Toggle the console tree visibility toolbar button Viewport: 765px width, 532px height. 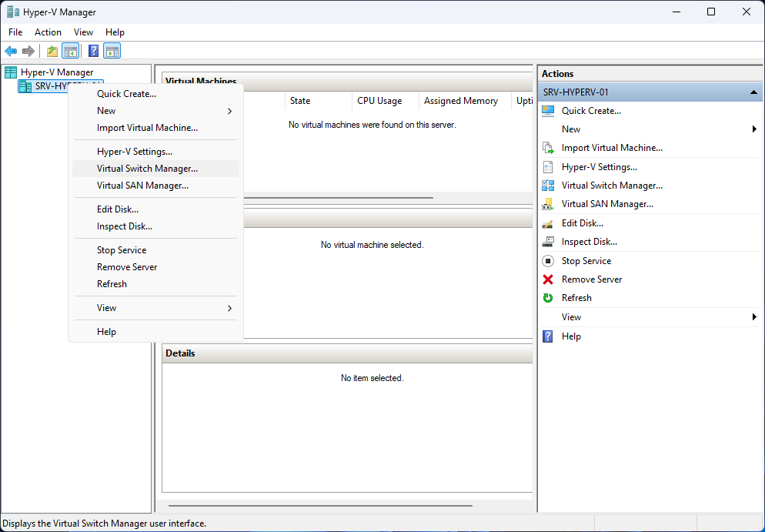coord(71,51)
